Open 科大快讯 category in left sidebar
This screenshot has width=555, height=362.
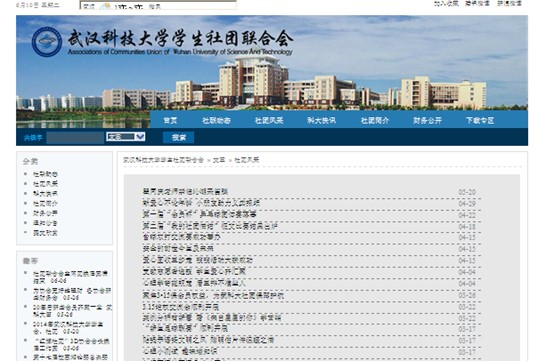click(45, 194)
